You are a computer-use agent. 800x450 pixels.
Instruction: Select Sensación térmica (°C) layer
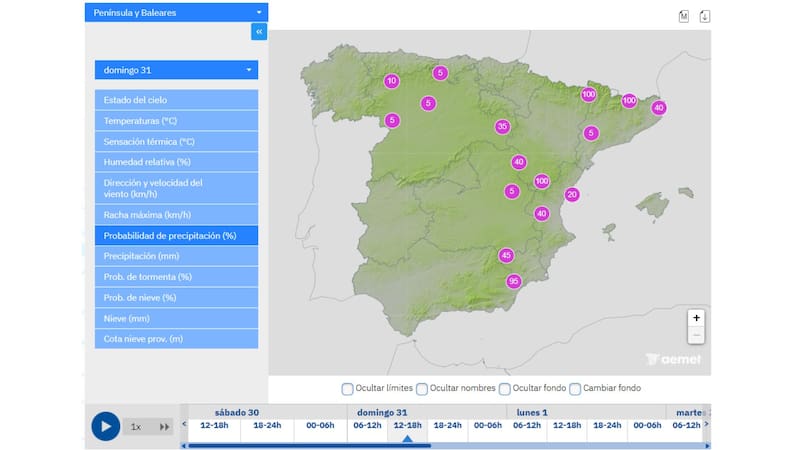tap(177, 141)
